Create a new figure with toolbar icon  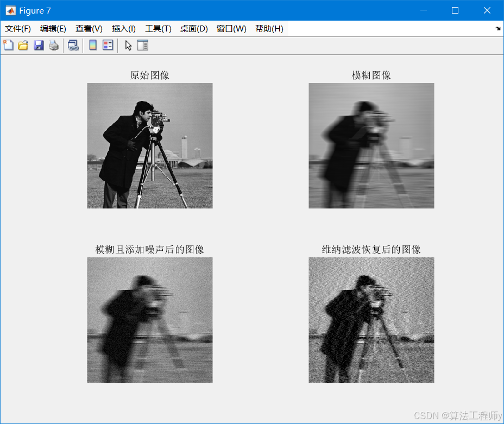point(8,45)
